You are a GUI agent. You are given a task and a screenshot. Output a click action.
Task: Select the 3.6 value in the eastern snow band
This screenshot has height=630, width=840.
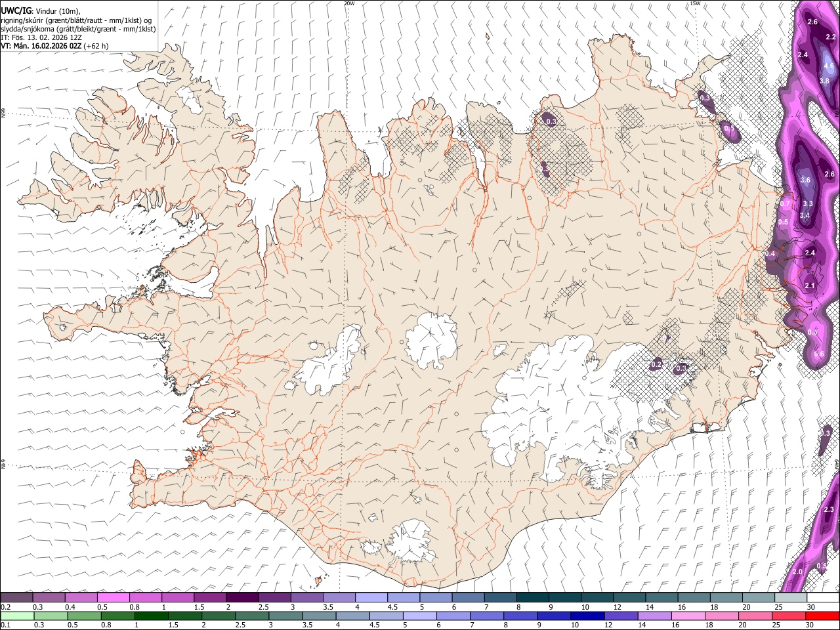click(x=806, y=180)
